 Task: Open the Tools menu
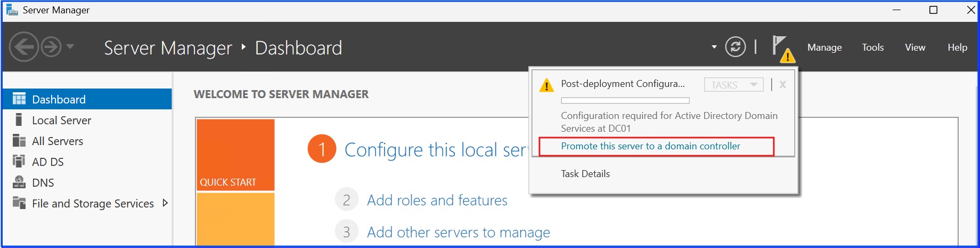[873, 47]
